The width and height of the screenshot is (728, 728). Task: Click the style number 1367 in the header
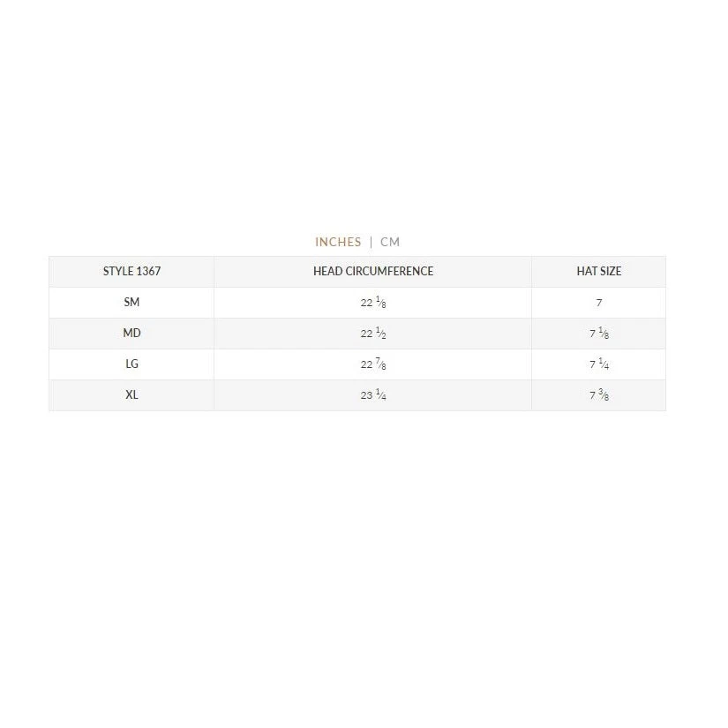pos(148,271)
